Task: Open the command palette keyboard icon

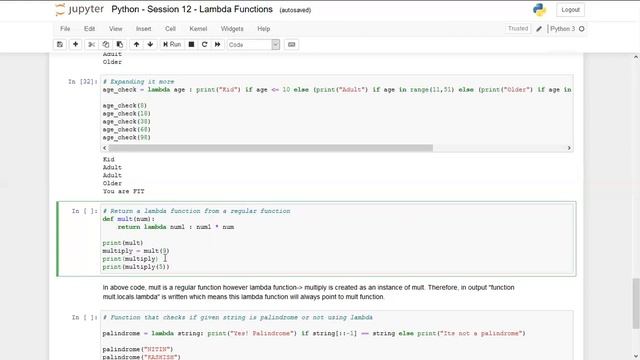Action: pyautogui.click(x=291, y=44)
